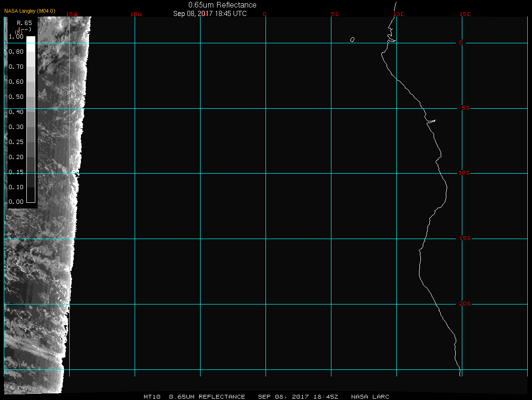532x400 pixels.
Task: Click the small island outline near the equator
Action: click(x=352, y=40)
